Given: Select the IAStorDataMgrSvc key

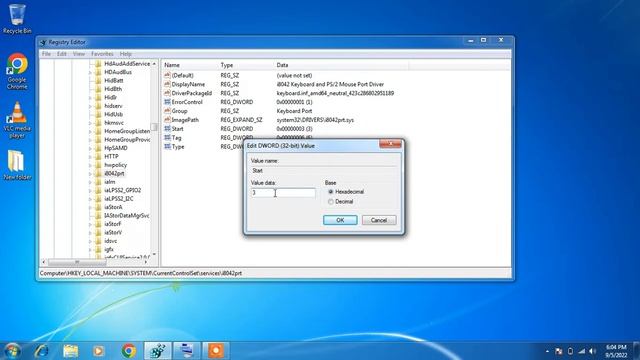Looking at the screenshot, I should [x=127, y=216].
